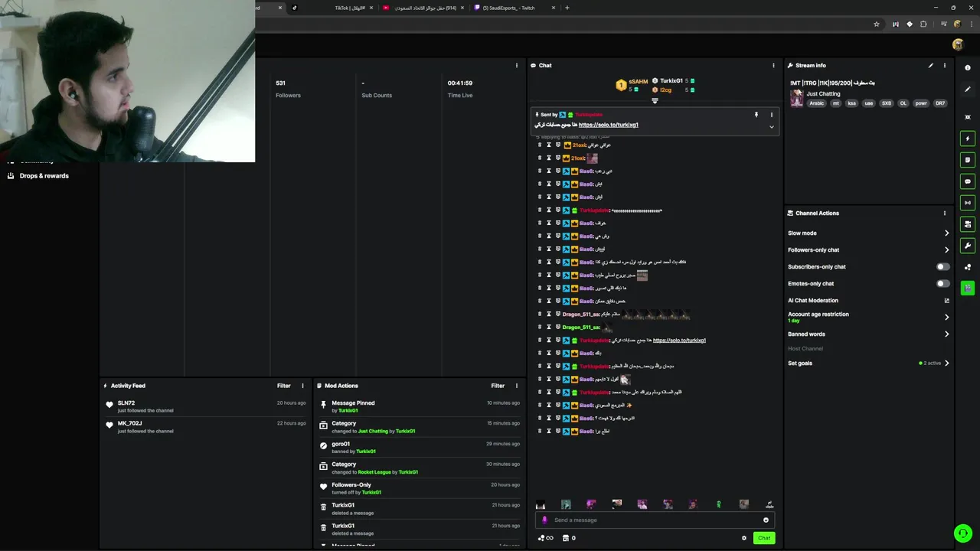Click sidebar pencil edit quick action

click(x=968, y=90)
